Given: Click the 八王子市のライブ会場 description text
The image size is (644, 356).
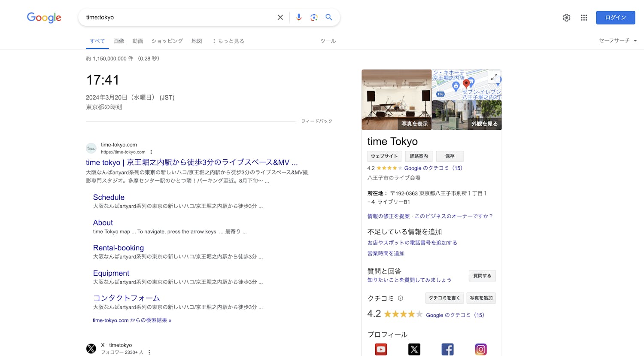Looking at the screenshot, I should pyautogui.click(x=394, y=178).
